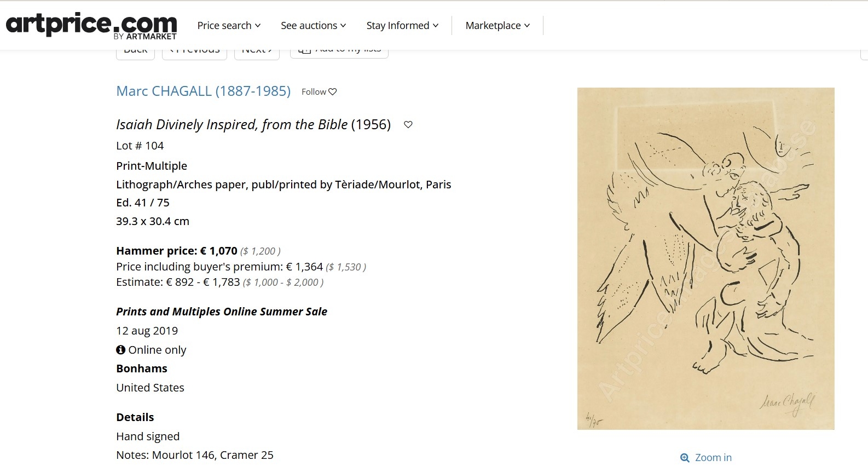Toggle the Follow heart for Marc Chagall

333,92
